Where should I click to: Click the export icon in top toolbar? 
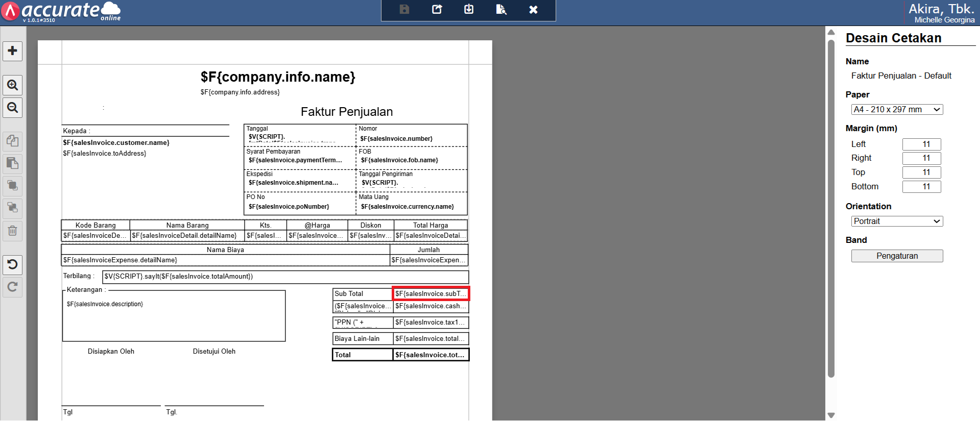coord(437,10)
